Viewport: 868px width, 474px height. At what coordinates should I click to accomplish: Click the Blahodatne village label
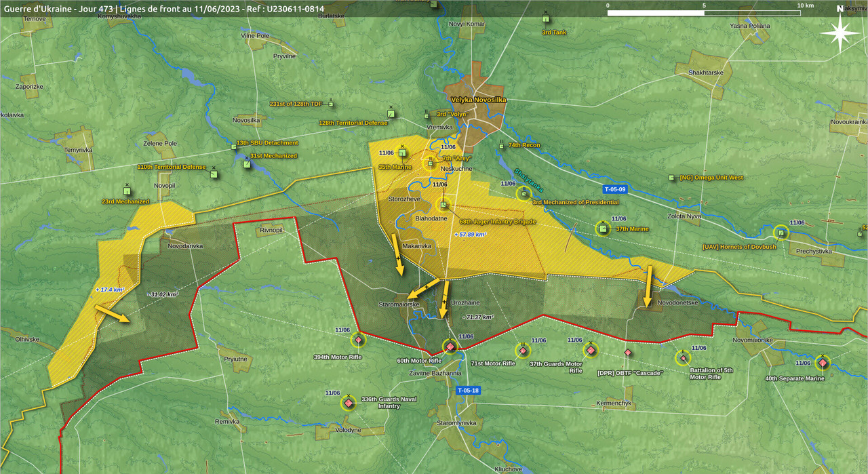pyautogui.click(x=431, y=218)
